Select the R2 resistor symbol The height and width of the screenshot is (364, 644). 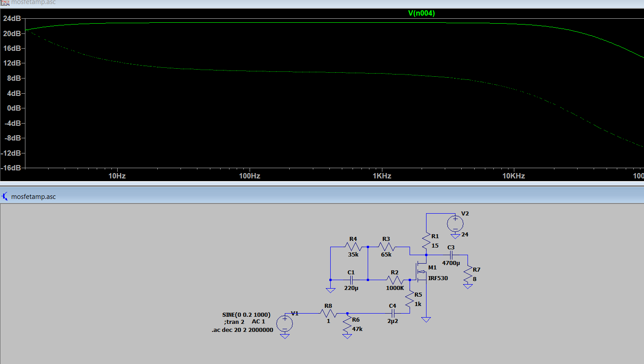pyautogui.click(x=394, y=280)
